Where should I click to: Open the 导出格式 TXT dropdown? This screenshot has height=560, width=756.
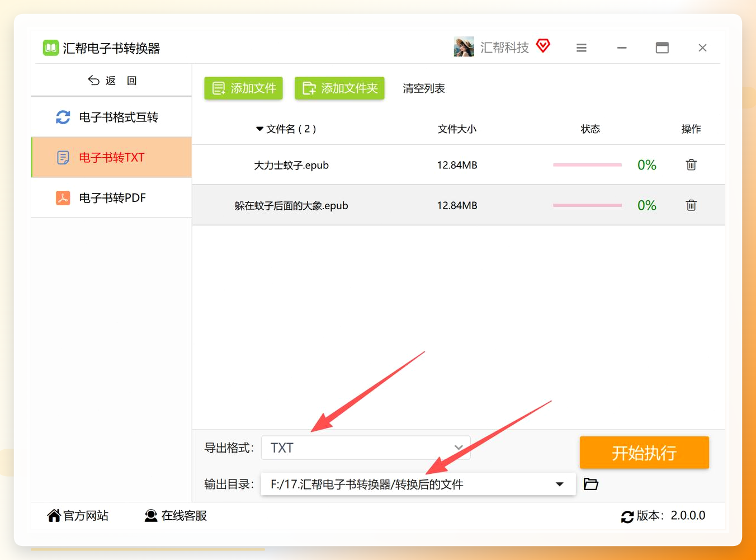366,448
